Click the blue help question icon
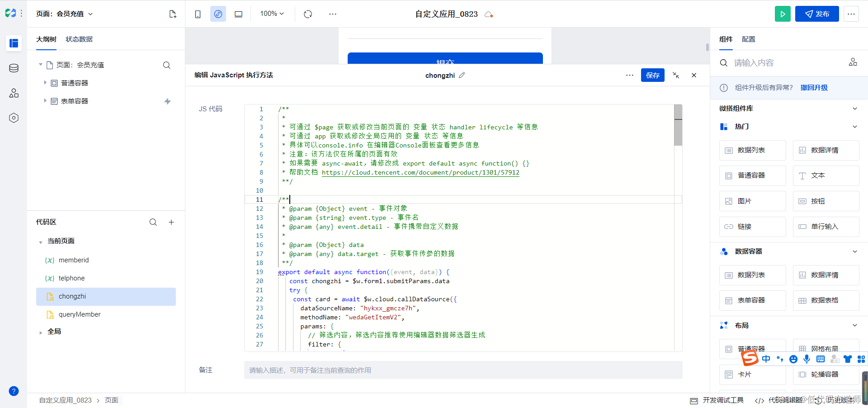 pyautogui.click(x=14, y=391)
